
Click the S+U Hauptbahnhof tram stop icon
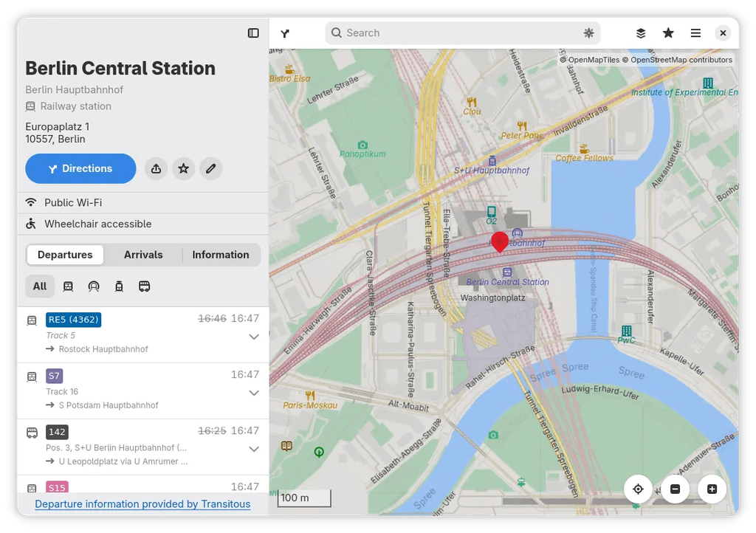[492, 161]
